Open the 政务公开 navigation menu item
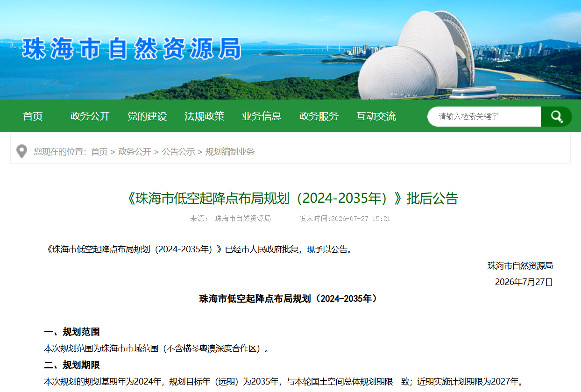Image resolution: width=581 pixels, height=392 pixels. pyautogui.click(x=90, y=116)
